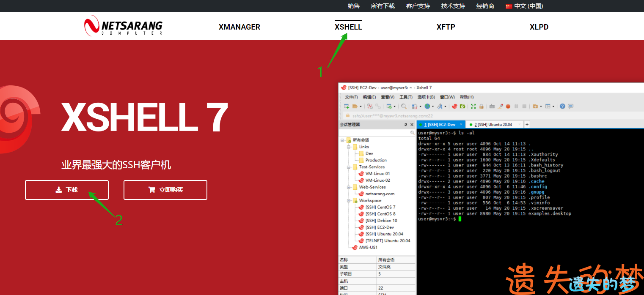The width and height of the screenshot is (644, 295).
Task: Click the font 'A' icon in Xshell toolbar
Action: pos(440,106)
